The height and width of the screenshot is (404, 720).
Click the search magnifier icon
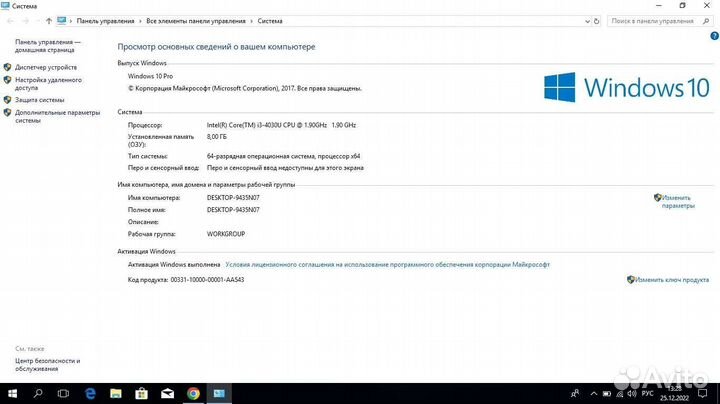pyautogui.click(x=706, y=21)
